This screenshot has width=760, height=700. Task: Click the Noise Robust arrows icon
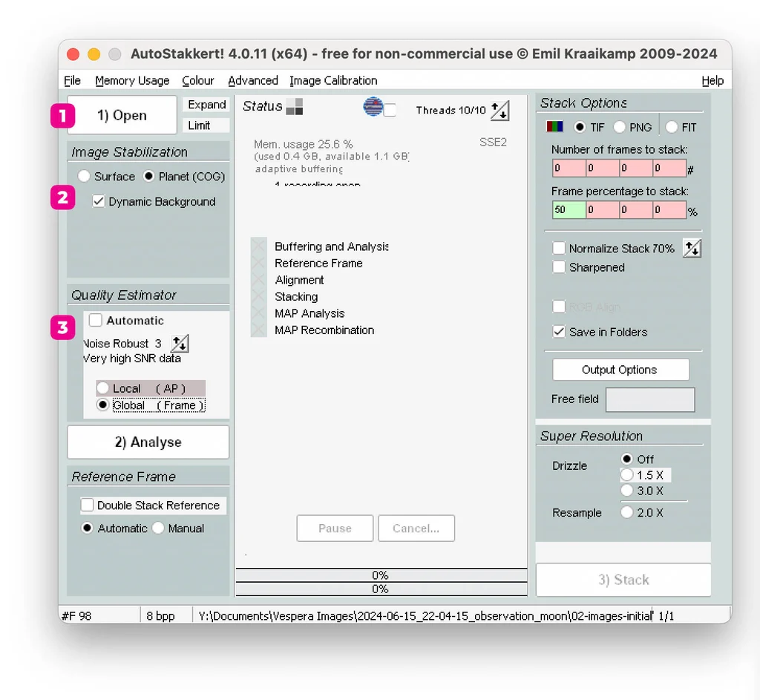click(180, 344)
